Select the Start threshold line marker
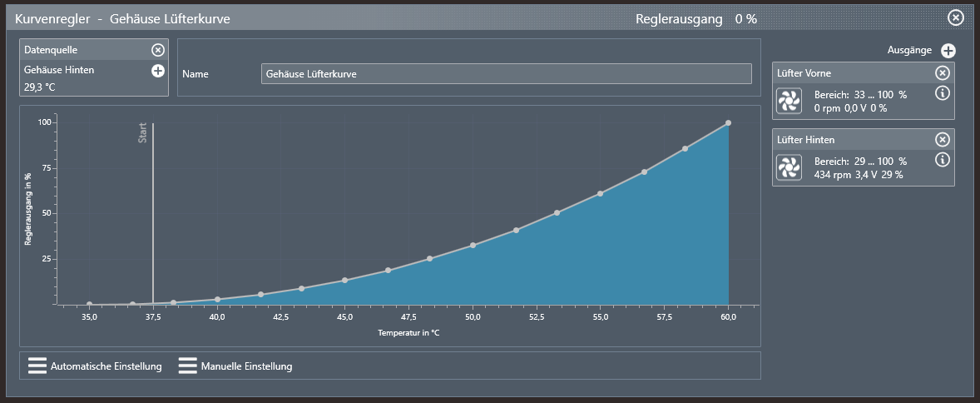Image resolution: width=980 pixels, height=403 pixels. [x=153, y=213]
